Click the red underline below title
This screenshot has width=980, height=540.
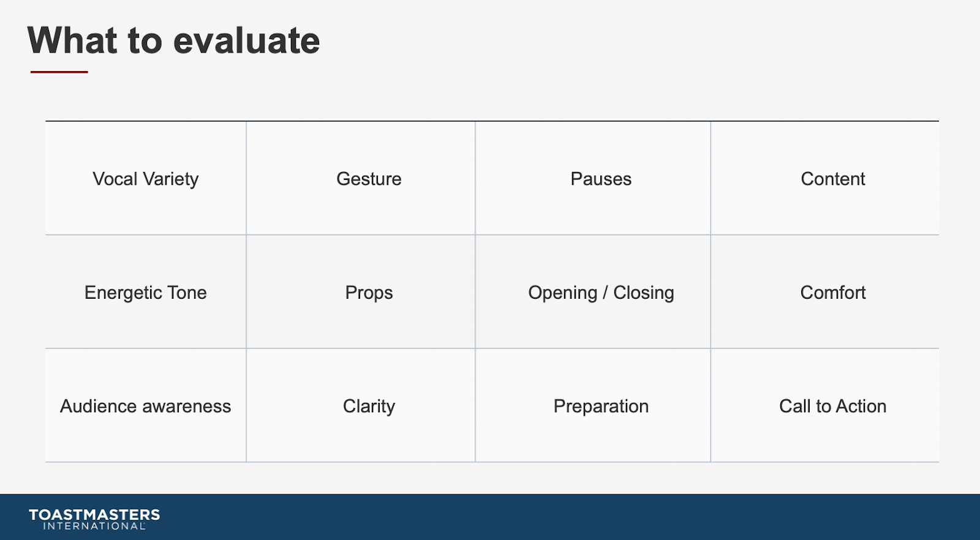point(59,72)
